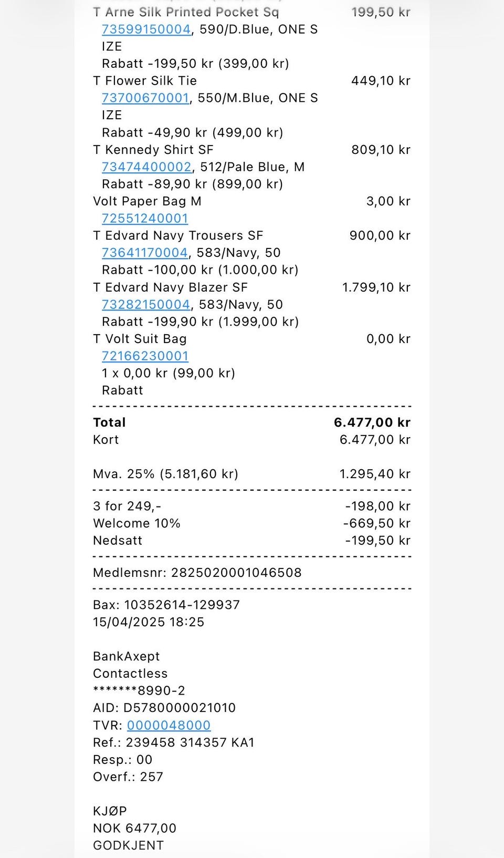
Task: Select the Mva. 25% tax line
Action: (x=252, y=474)
